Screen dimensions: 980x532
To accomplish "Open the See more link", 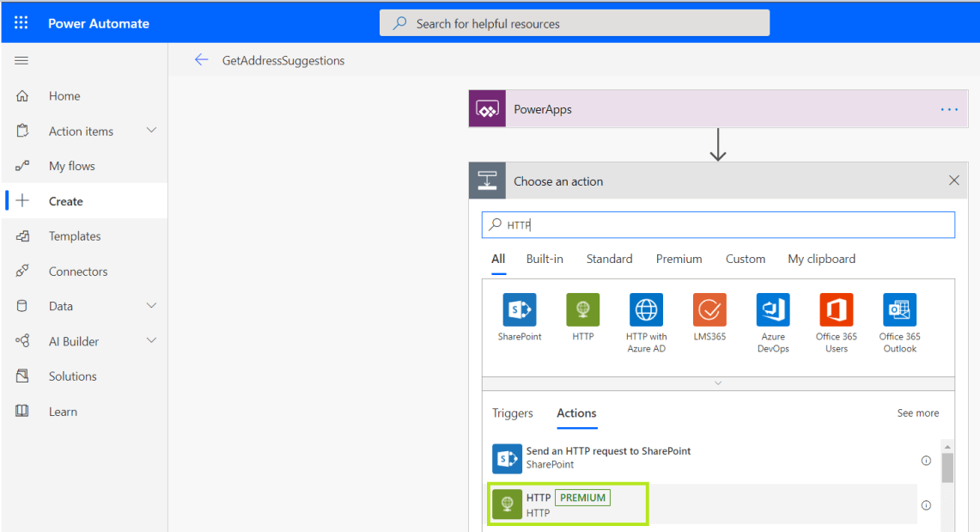I will (917, 413).
